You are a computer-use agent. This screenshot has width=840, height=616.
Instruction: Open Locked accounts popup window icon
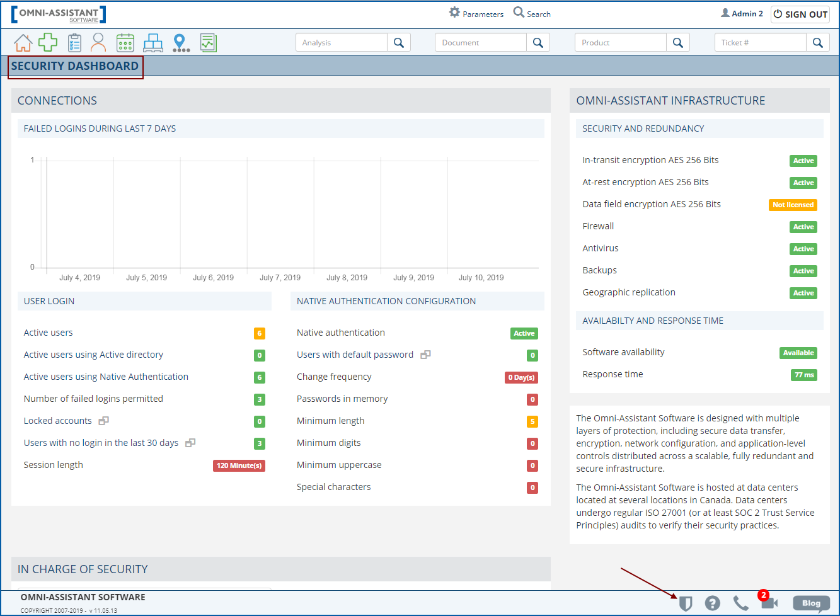pyautogui.click(x=104, y=421)
